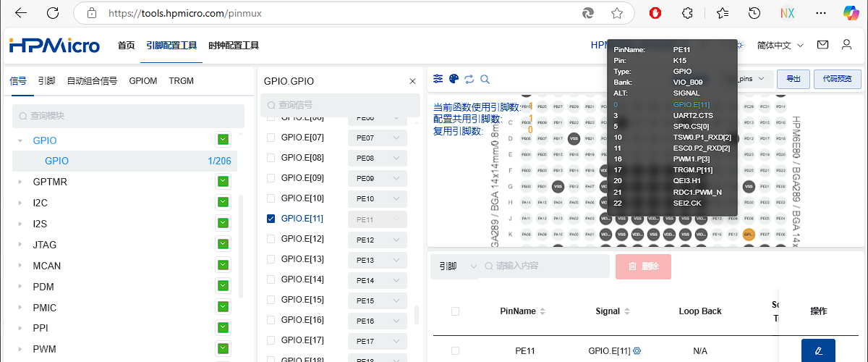Image resolution: width=868 pixels, height=362 pixels.
Task: Check the GPIO.E[14] checkbox
Action: click(x=271, y=279)
